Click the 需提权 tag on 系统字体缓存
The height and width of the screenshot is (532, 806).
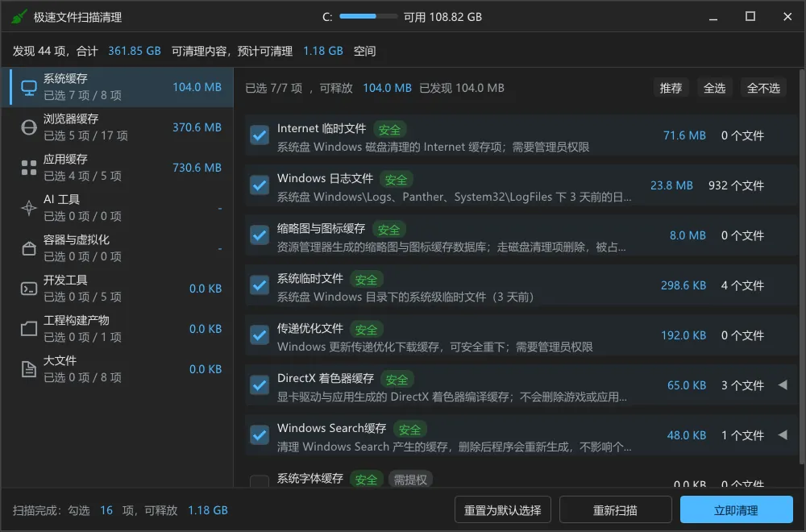pos(410,480)
